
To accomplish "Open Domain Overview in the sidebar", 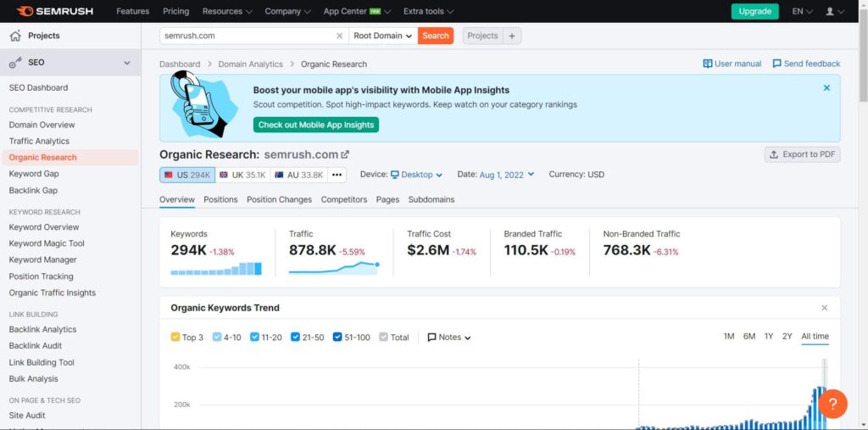I will click(42, 125).
